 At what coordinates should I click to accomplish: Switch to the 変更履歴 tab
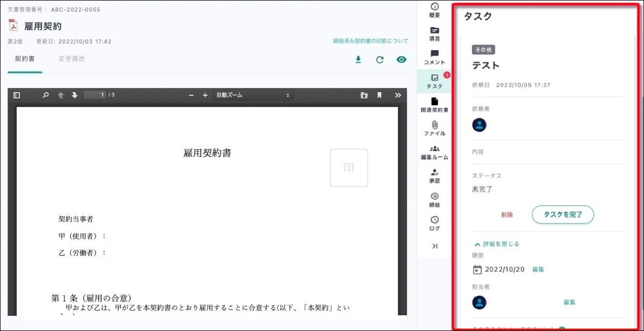(x=72, y=59)
